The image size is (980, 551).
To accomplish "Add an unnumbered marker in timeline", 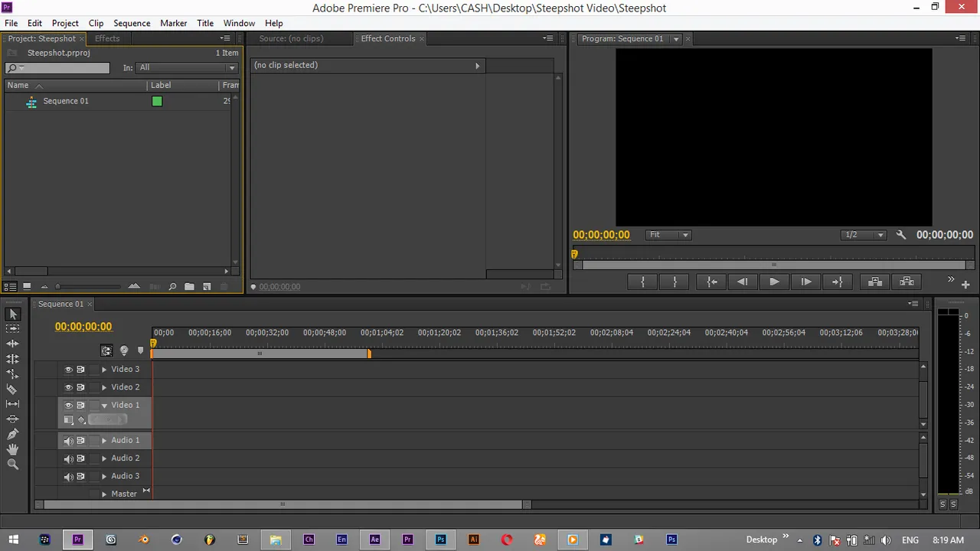I will [x=140, y=350].
